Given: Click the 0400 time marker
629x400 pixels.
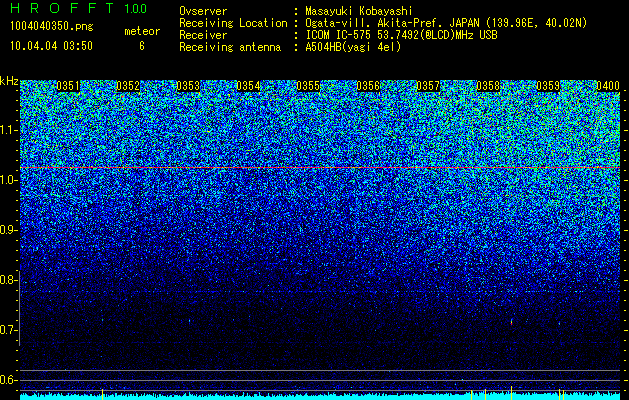Looking at the screenshot, I should pos(608,86).
